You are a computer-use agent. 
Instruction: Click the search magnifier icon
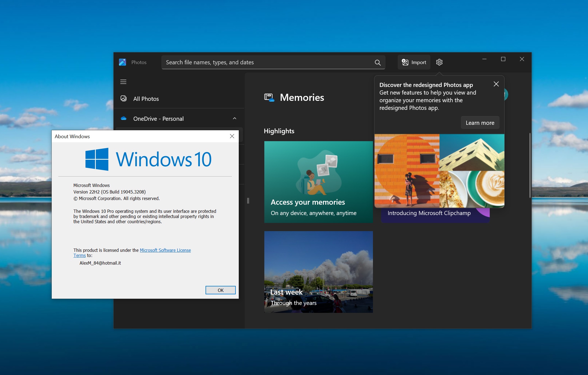click(378, 62)
